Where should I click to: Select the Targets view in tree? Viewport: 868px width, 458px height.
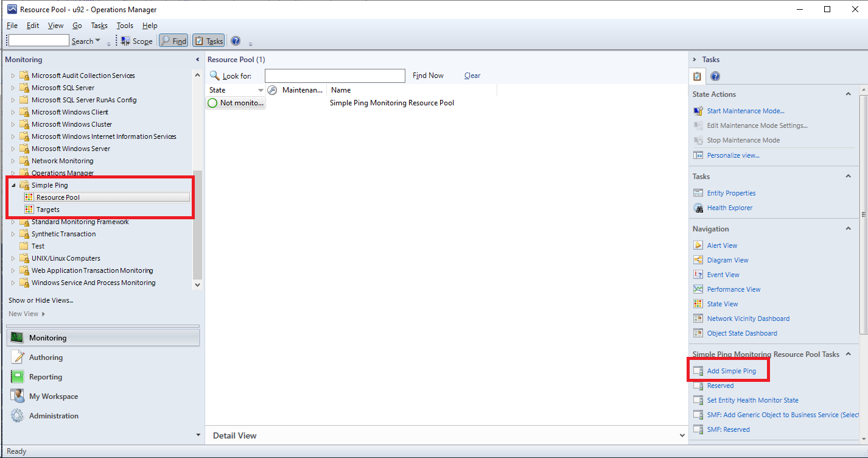pos(47,210)
